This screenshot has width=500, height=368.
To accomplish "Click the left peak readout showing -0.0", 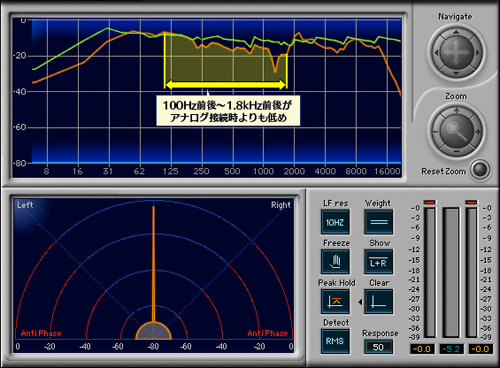I will [422, 349].
